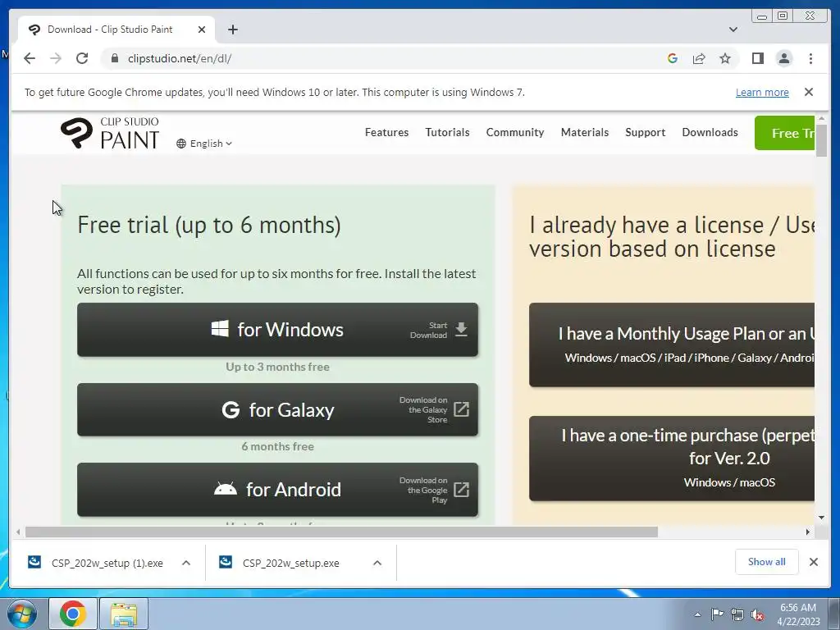Expand the English language dropdown
The width and height of the screenshot is (840, 630).
click(204, 144)
